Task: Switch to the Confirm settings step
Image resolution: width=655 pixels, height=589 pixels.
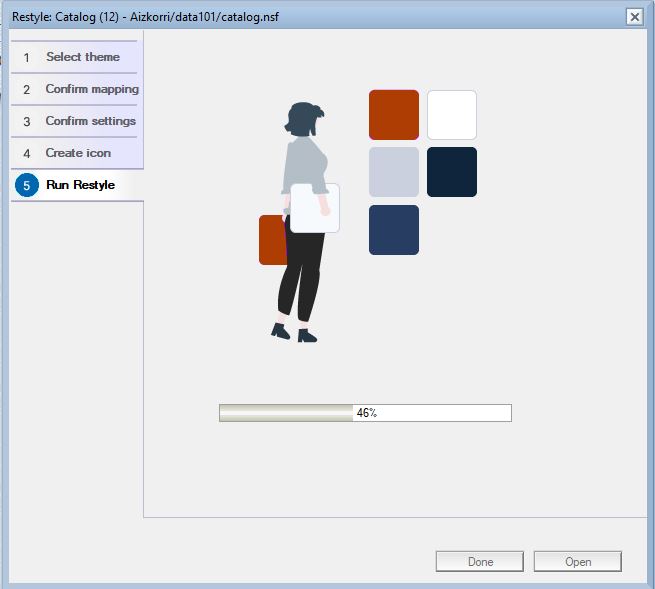Action: click(x=90, y=121)
